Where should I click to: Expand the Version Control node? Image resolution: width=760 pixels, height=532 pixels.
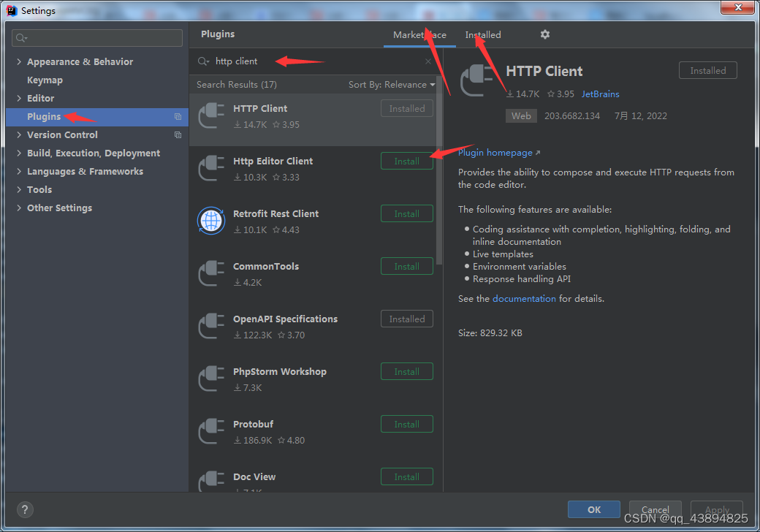click(19, 134)
